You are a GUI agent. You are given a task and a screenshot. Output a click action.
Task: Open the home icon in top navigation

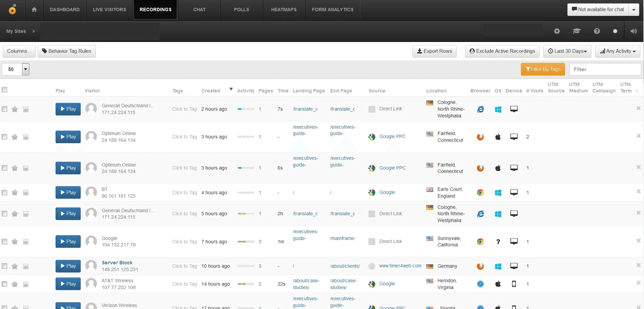[x=34, y=10]
